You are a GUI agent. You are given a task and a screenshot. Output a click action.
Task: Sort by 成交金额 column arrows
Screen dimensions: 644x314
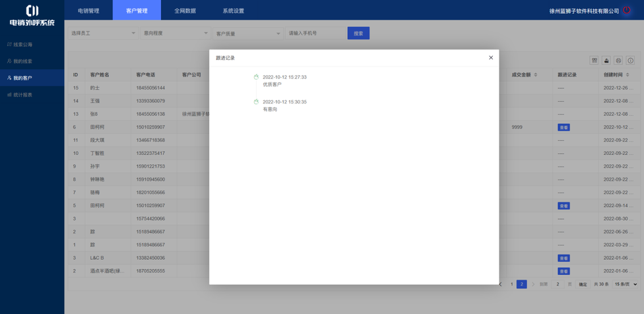pyautogui.click(x=536, y=75)
